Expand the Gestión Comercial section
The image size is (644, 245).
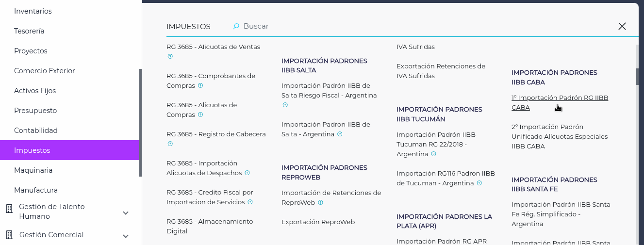126,236
